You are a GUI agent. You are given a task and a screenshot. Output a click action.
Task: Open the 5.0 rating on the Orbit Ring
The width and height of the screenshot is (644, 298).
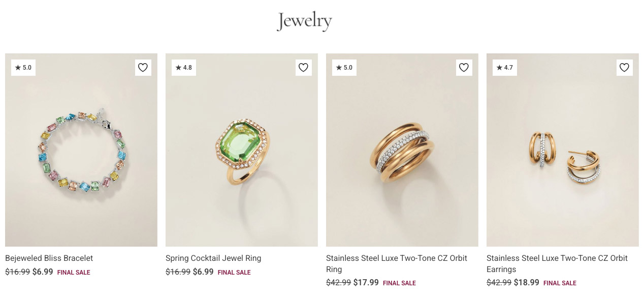pos(344,67)
